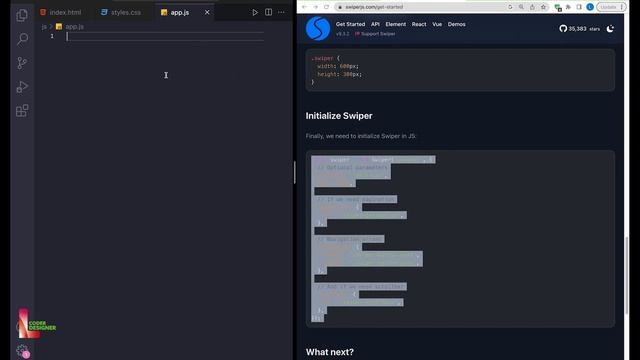Bookmark this page with the star icon
Screen dimensions: 640x360
click(x=543, y=7)
